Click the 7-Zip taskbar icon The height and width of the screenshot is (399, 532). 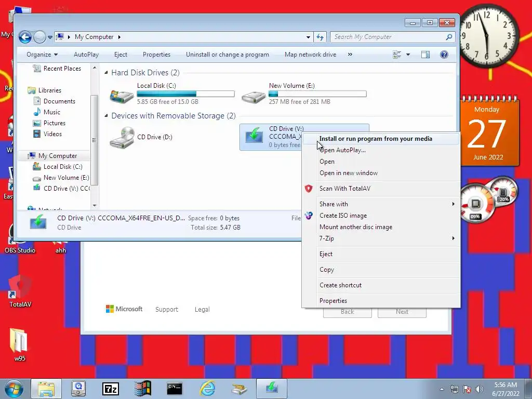[111, 389]
